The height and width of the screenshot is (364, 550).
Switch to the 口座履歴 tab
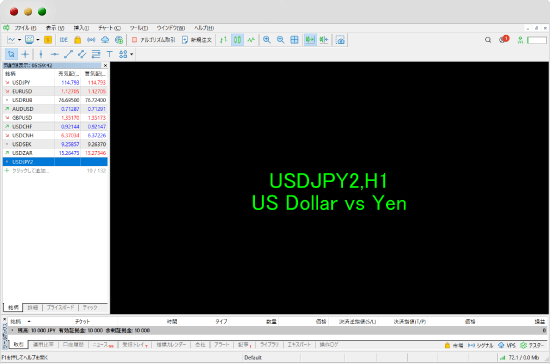[x=73, y=345]
